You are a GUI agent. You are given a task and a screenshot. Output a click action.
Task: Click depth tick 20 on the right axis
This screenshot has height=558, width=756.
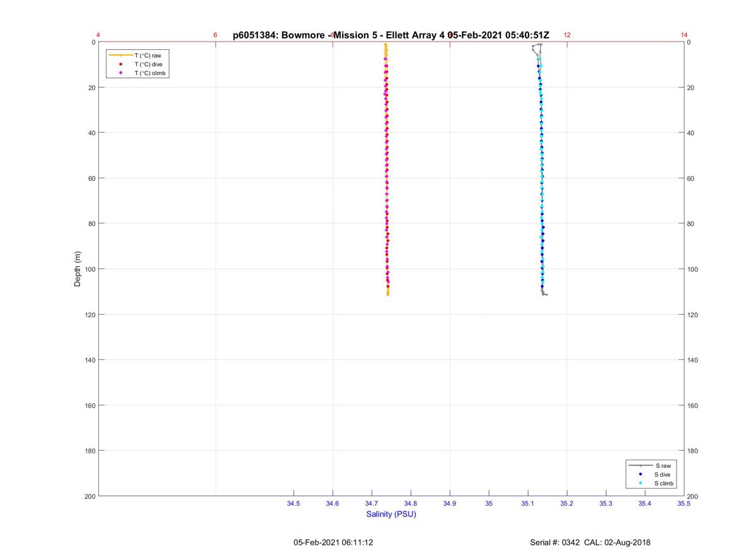pyautogui.click(x=691, y=88)
